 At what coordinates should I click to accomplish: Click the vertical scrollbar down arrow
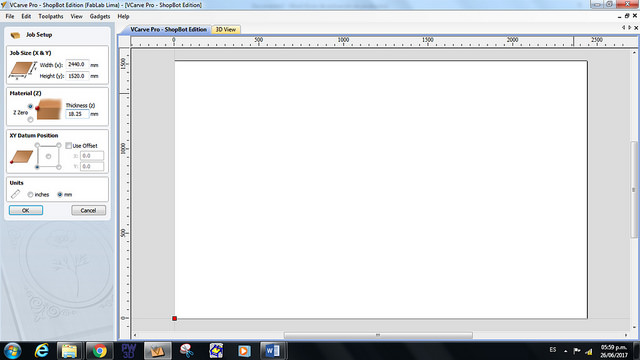click(x=634, y=327)
